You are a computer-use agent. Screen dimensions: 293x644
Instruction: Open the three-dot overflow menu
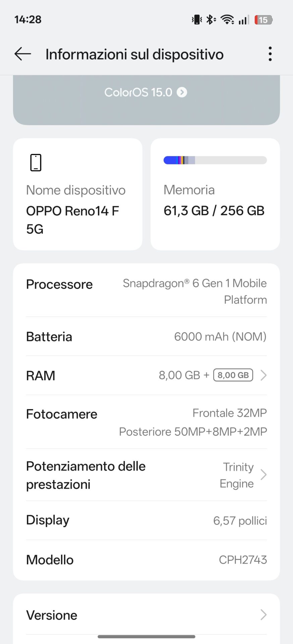click(270, 54)
